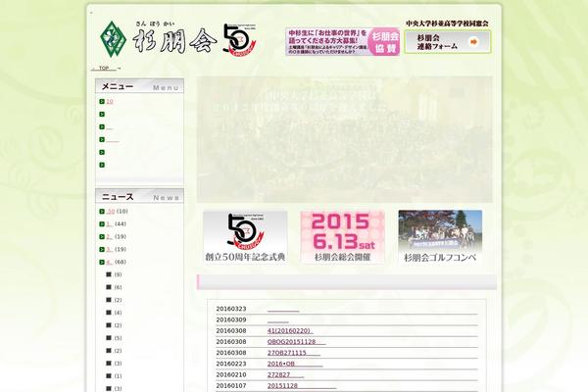The height and width of the screenshot is (392, 588).
Task: Click the date text 20160210
Action: point(231,374)
